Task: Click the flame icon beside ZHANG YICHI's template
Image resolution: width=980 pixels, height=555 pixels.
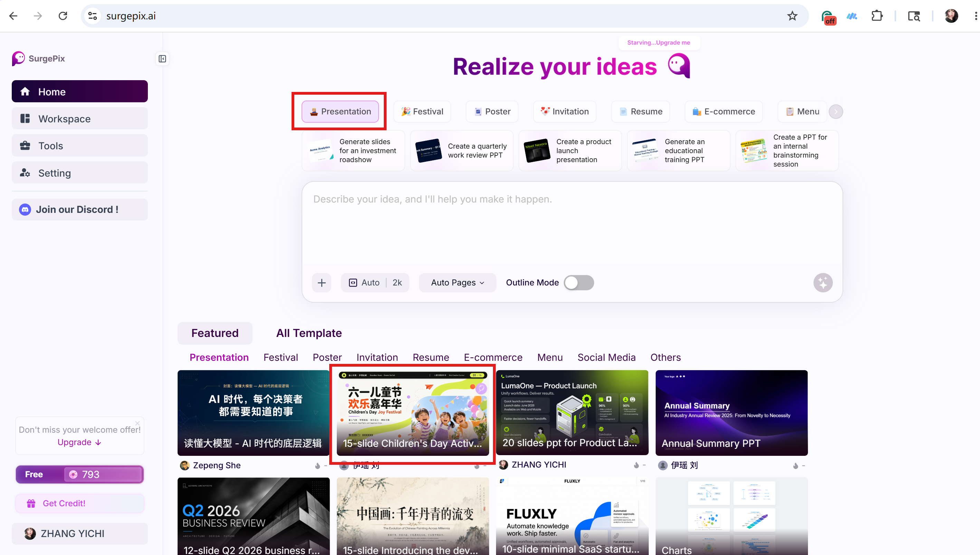Action: (x=636, y=465)
